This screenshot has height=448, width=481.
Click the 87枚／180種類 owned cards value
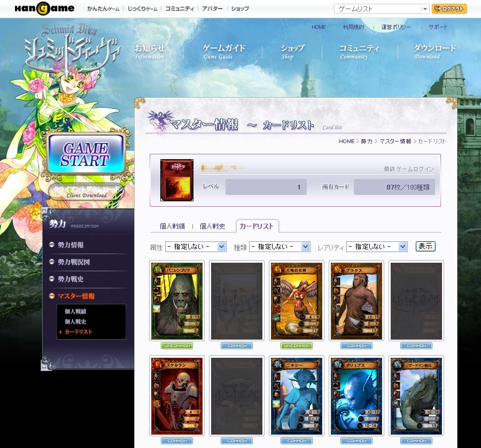394,187
